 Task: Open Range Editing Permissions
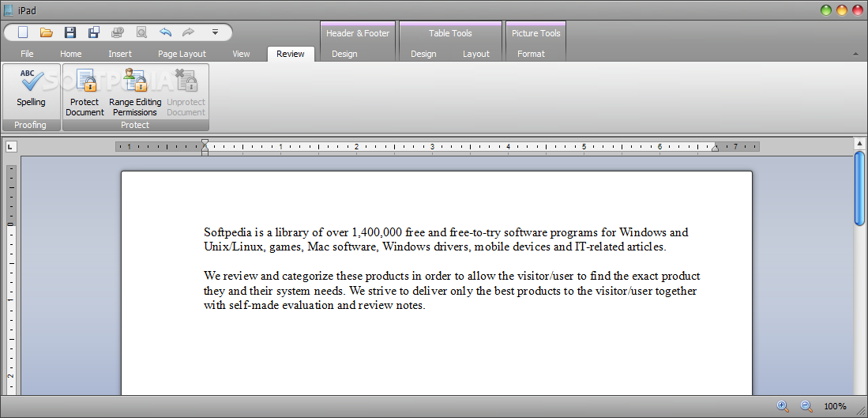click(135, 92)
